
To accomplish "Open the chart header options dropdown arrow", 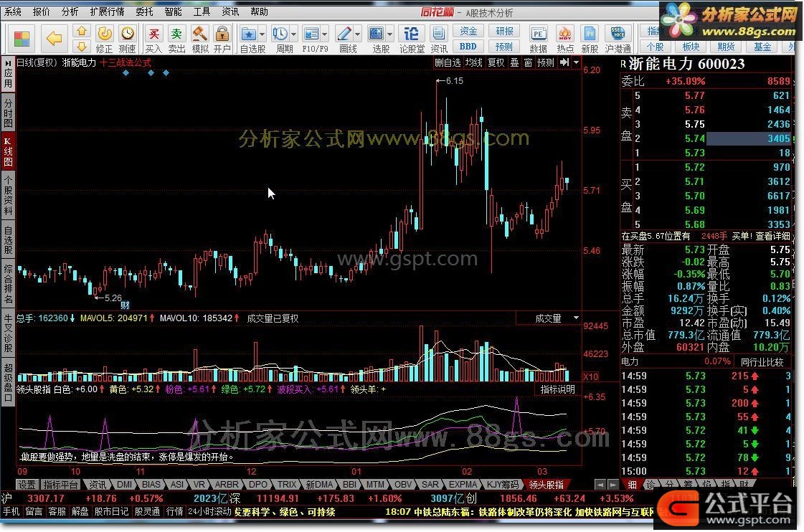I will 577,62.
